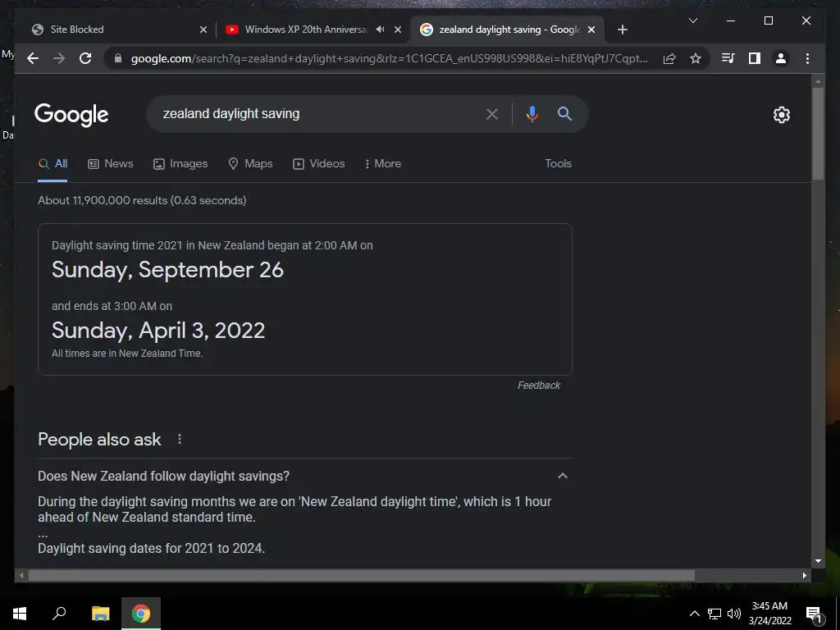Open a new browser tab
The width and height of the screenshot is (840, 630).
(x=623, y=30)
